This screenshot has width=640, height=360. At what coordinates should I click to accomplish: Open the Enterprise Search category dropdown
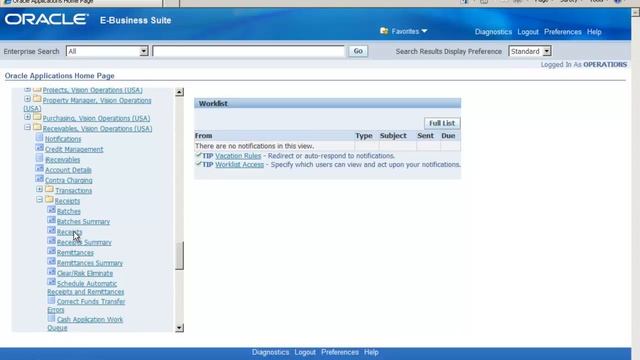[x=144, y=51]
